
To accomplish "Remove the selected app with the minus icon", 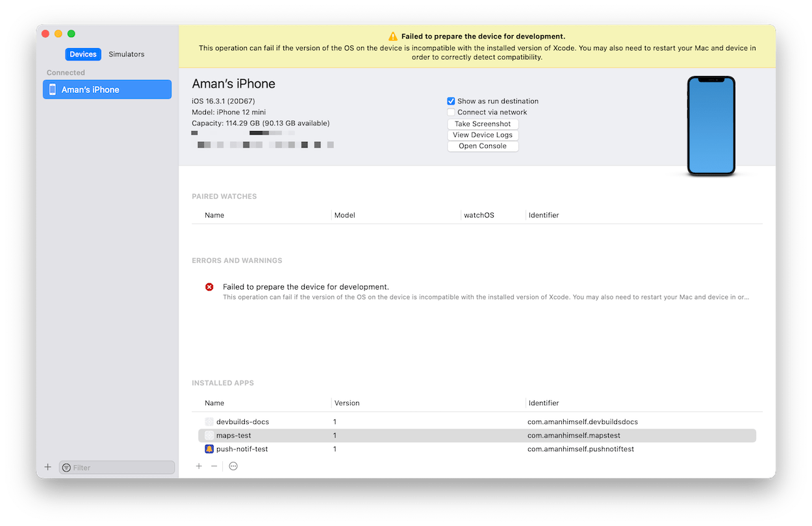I will pos(214,466).
